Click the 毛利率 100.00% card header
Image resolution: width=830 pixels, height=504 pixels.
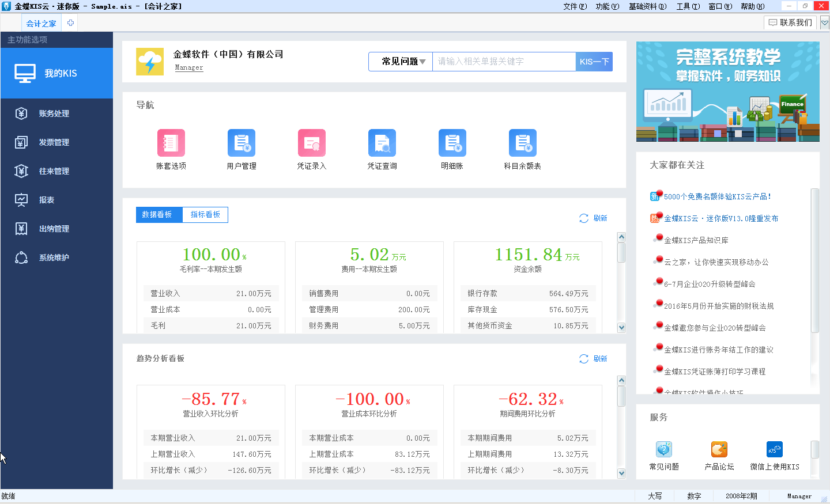211,259
